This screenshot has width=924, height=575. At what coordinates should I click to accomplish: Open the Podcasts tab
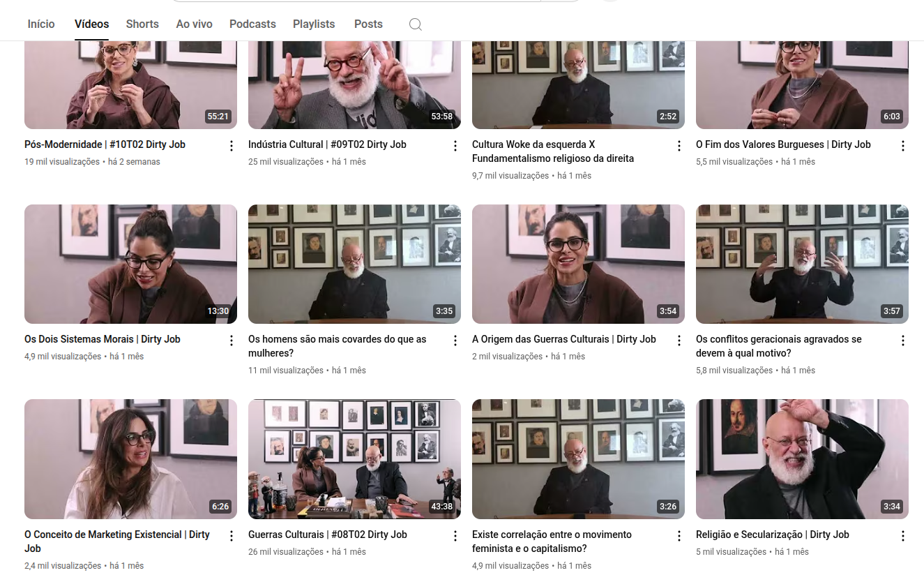tap(252, 24)
